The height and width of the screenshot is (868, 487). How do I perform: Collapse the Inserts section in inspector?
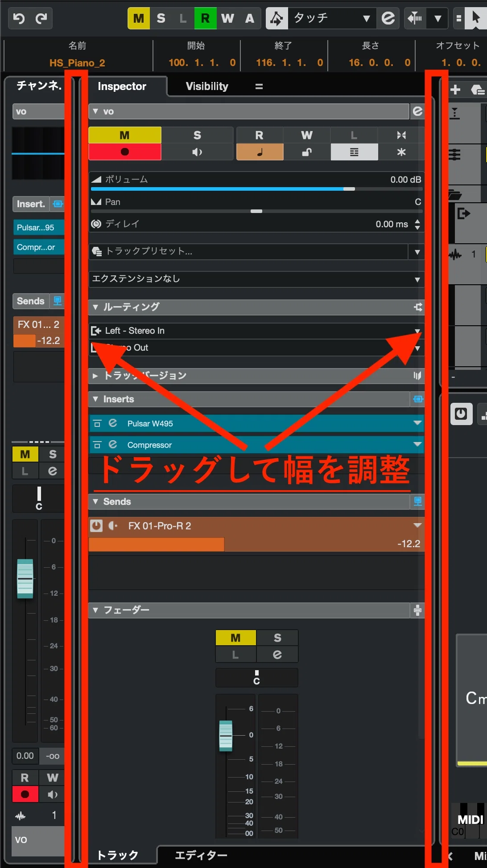click(95, 399)
